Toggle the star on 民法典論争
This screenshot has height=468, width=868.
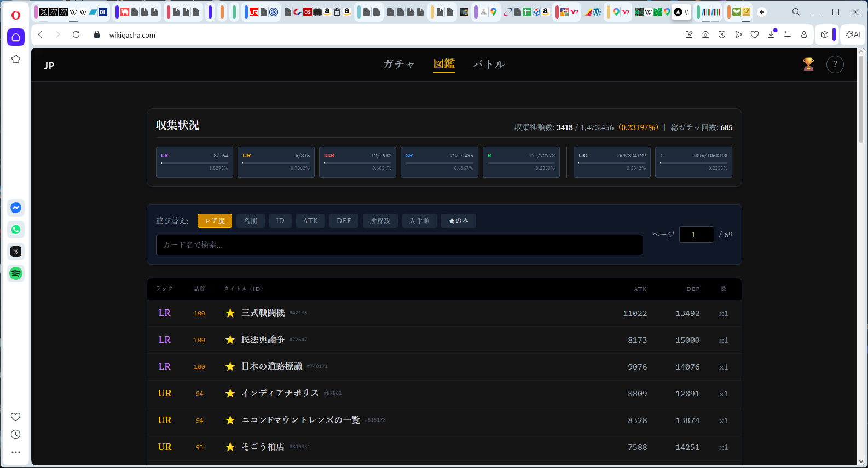[230, 340]
